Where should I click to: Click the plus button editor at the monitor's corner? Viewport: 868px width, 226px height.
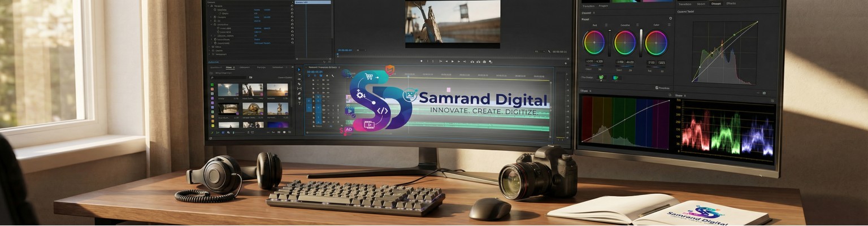pyautogui.click(x=566, y=63)
